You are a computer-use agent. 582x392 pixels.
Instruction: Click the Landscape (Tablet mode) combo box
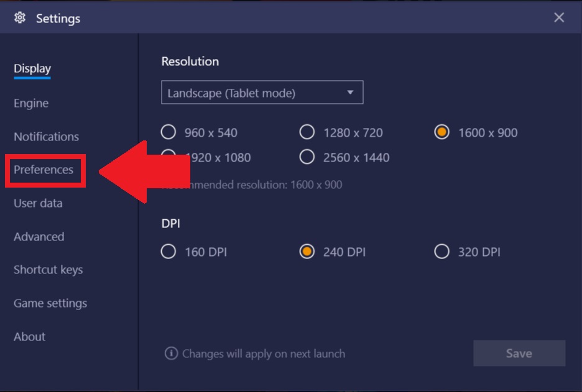click(x=262, y=93)
